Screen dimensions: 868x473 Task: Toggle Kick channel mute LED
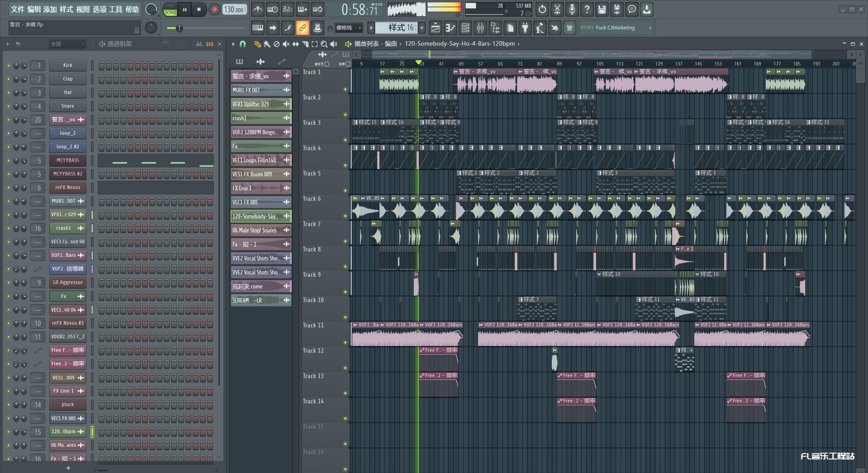point(8,66)
